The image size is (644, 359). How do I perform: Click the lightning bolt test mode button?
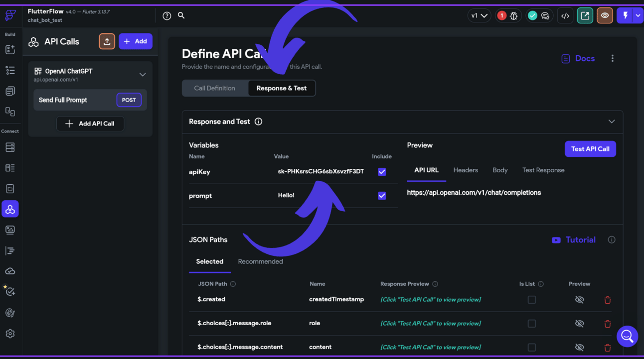(625, 16)
